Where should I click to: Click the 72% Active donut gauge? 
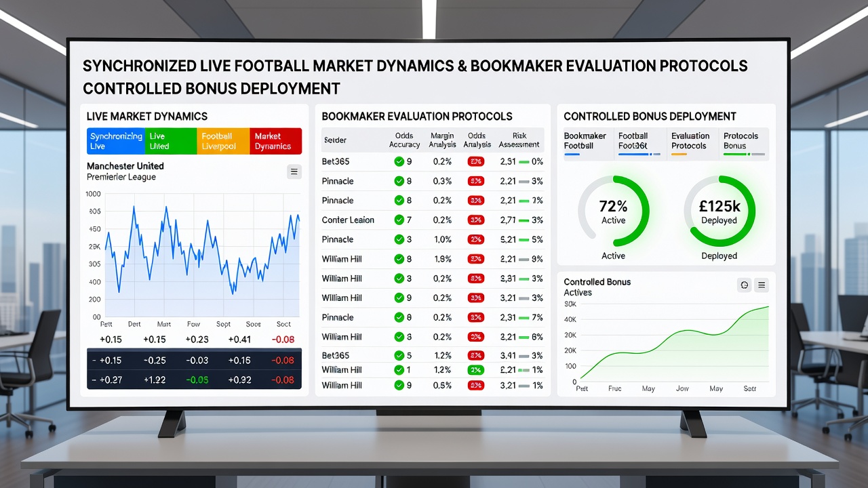pyautogui.click(x=613, y=211)
